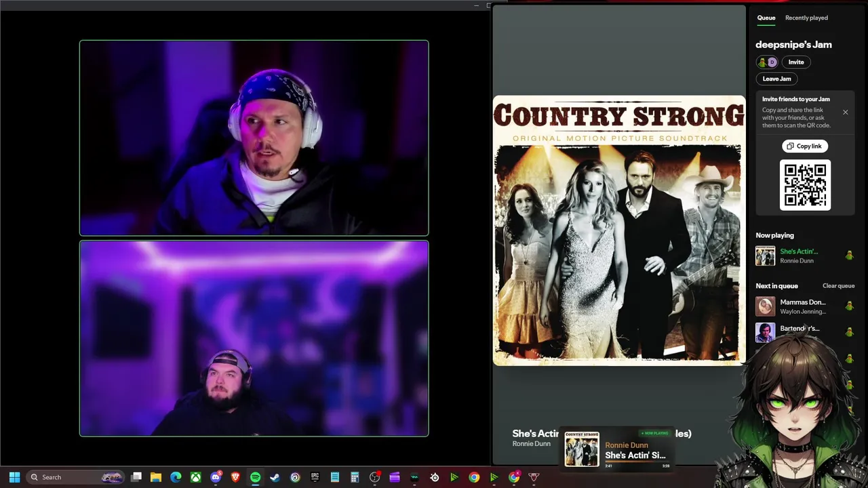Copy the Jam QR code

click(805, 185)
